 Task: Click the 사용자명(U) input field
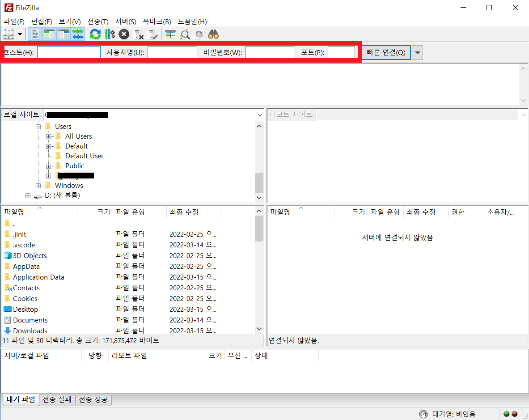pos(173,52)
